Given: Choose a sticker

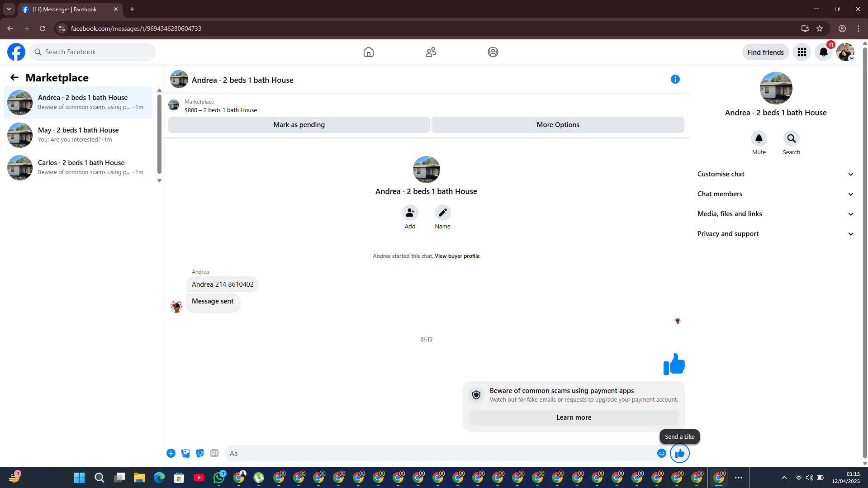Looking at the screenshot, I should pyautogui.click(x=200, y=453).
